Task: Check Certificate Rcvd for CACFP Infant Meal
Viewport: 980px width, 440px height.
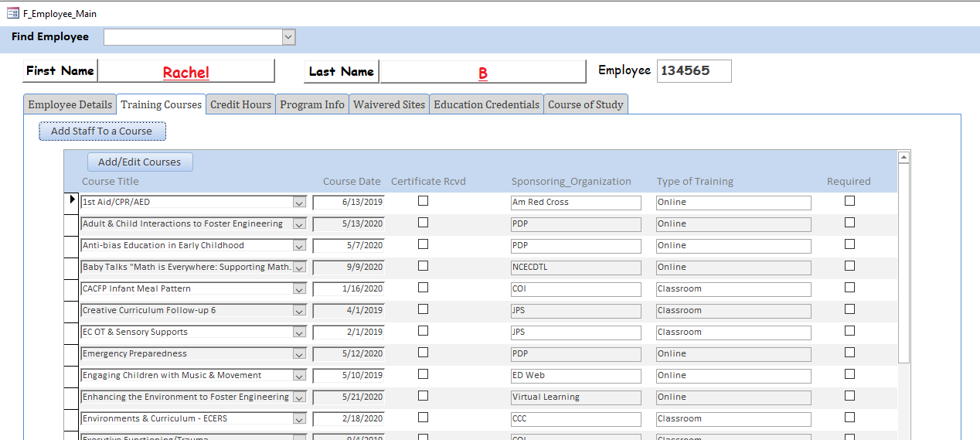Action: point(423,287)
